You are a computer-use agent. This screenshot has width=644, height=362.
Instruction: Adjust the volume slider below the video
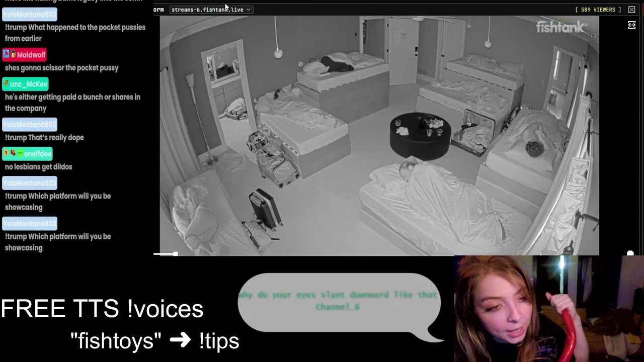pos(166,254)
